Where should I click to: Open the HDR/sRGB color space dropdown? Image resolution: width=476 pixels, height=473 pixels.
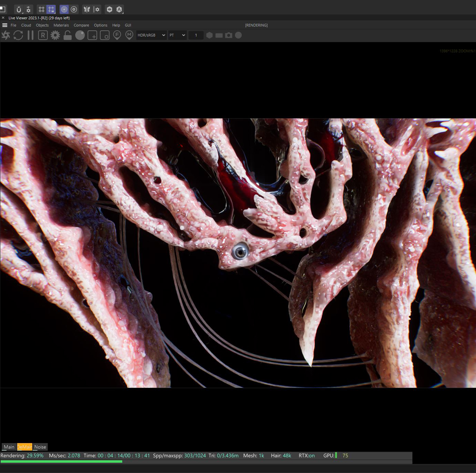151,35
